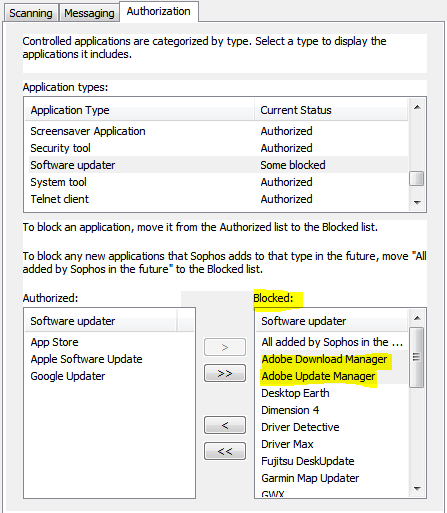Select Software updater in Application types
This screenshot has height=513, width=447.
218,165
